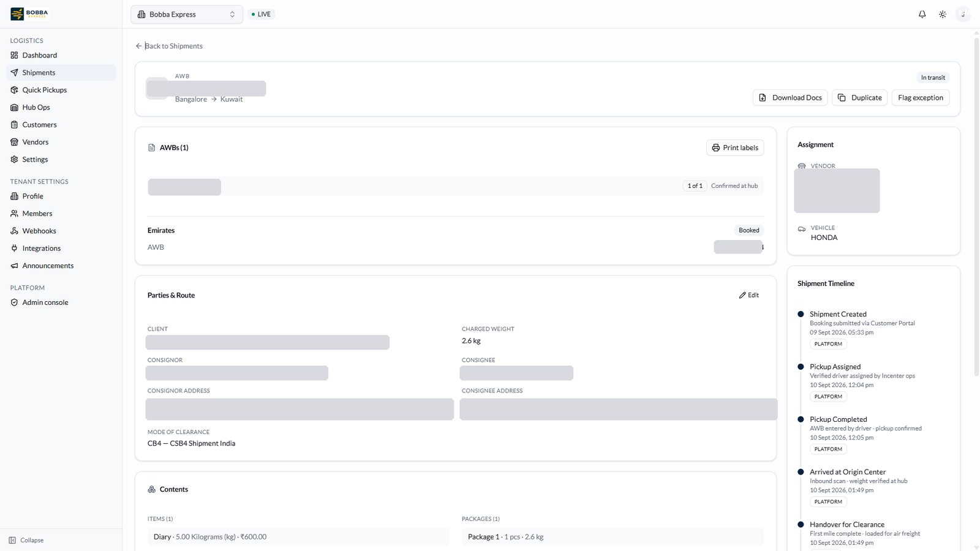Click Pickup Completed timeline marker
Image resolution: width=980 pixels, height=551 pixels.
[801, 419]
